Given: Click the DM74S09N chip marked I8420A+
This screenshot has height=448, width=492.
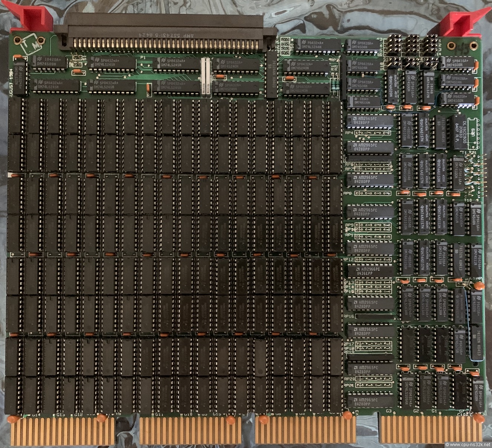Looking at the screenshot, I should 49,63.
